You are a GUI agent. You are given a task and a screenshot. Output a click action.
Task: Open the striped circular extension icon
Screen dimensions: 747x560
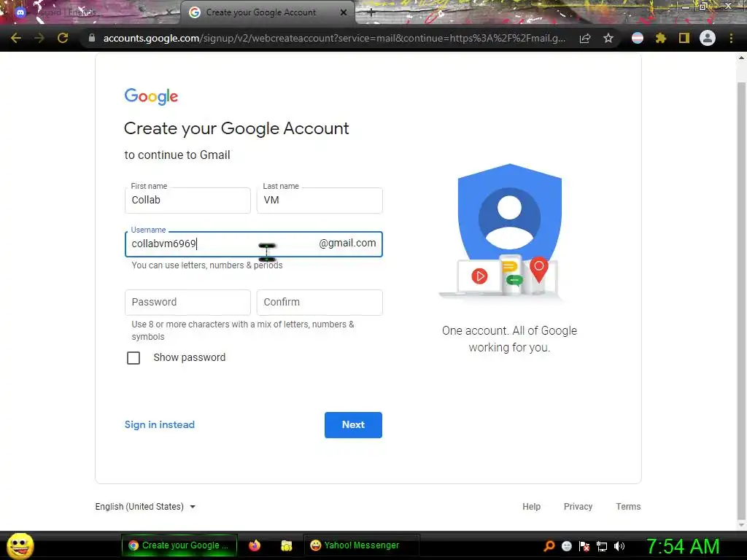(638, 38)
